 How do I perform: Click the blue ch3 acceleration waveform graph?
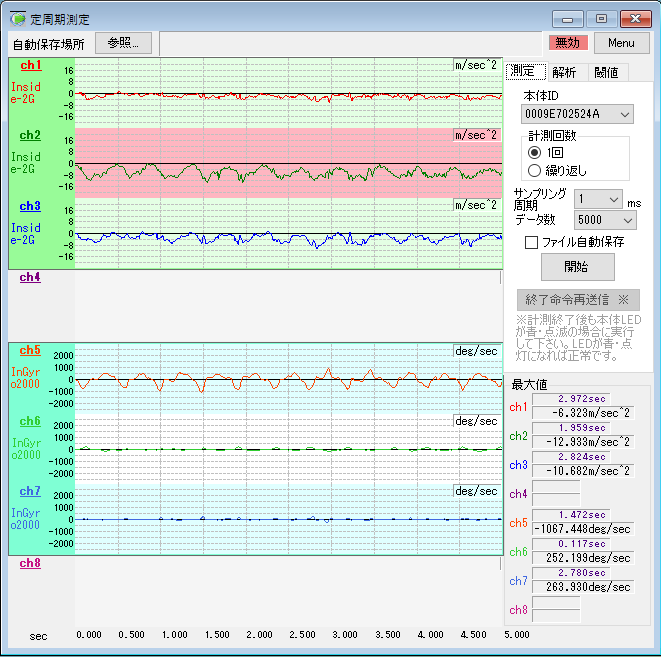pyautogui.click(x=289, y=233)
